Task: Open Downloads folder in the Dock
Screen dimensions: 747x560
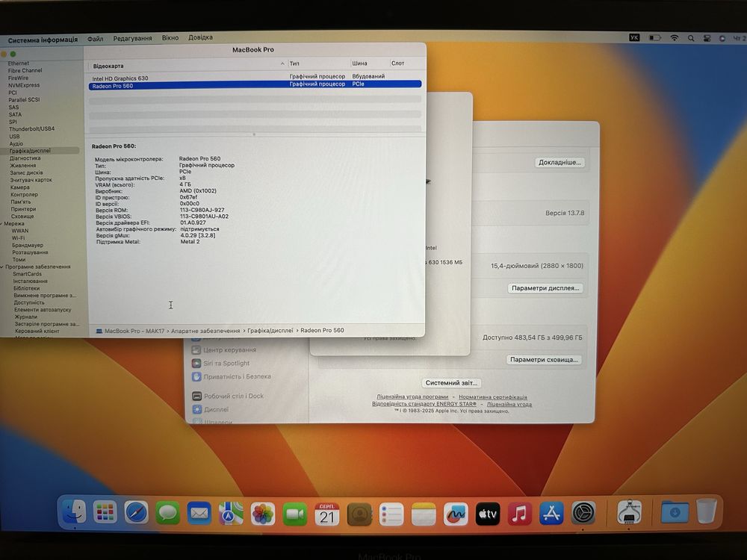Action: (x=675, y=512)
